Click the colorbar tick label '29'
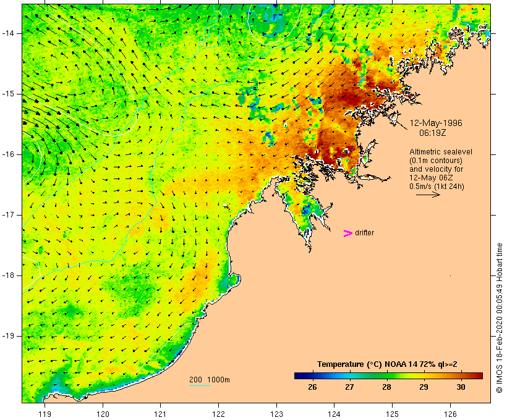507x420 pixels. 424,387
